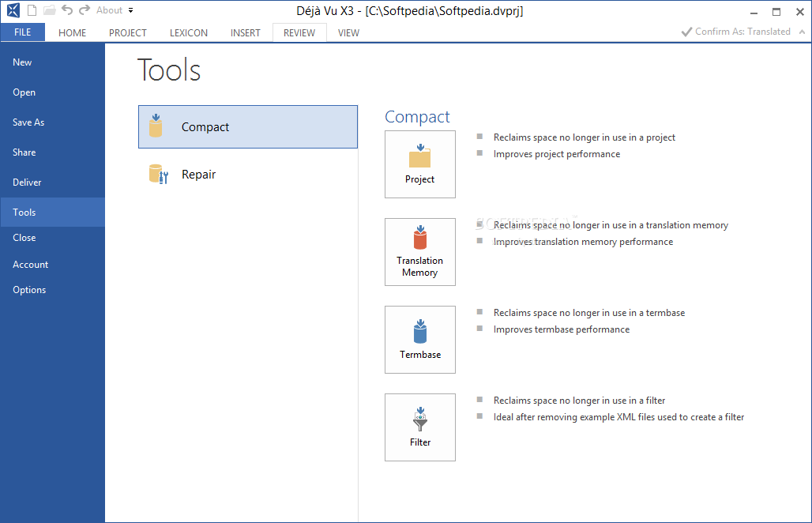Switch to the REVIEW ribbon tab
812x523 pixels.
point(299,32)
